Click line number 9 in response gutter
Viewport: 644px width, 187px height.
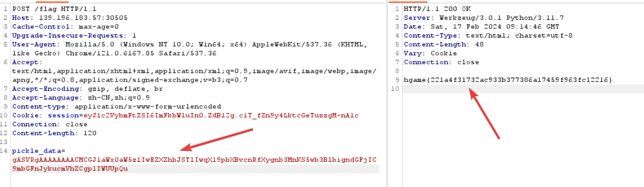pos(397,80)
